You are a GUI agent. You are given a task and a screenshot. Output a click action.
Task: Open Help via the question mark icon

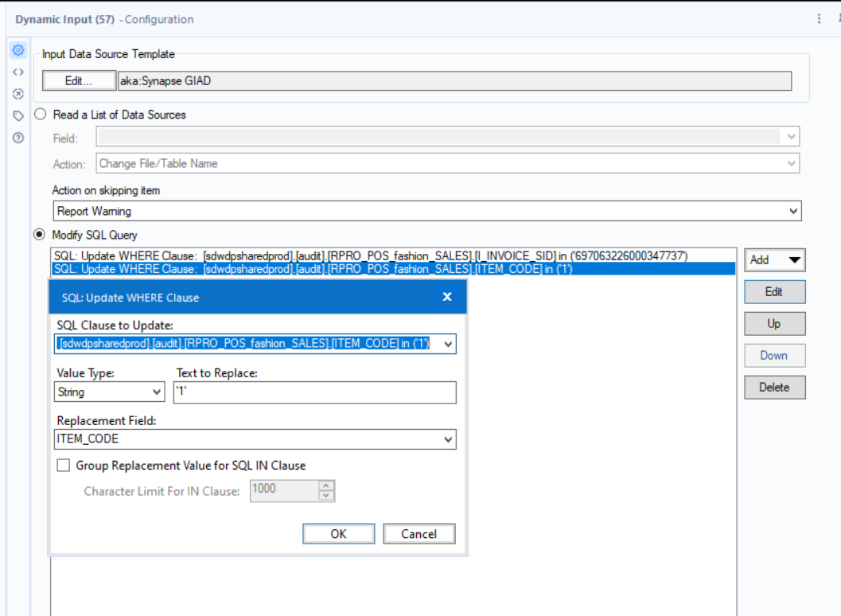tap(18, 135)
